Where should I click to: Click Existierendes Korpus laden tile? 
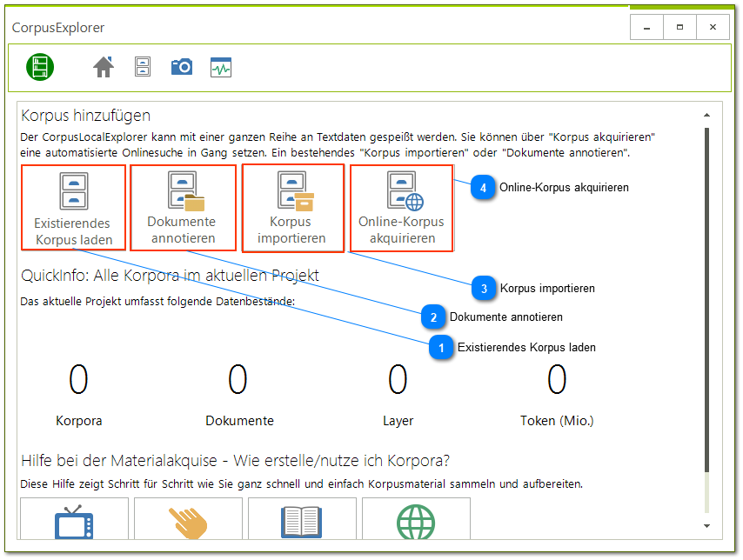(x=73, y=208)
